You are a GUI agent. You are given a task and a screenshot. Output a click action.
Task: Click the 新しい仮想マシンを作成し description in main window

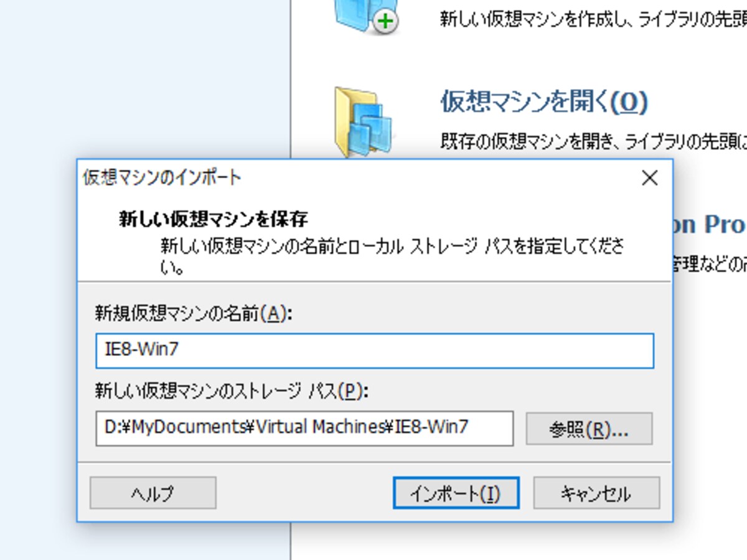[x=593, y=19]
